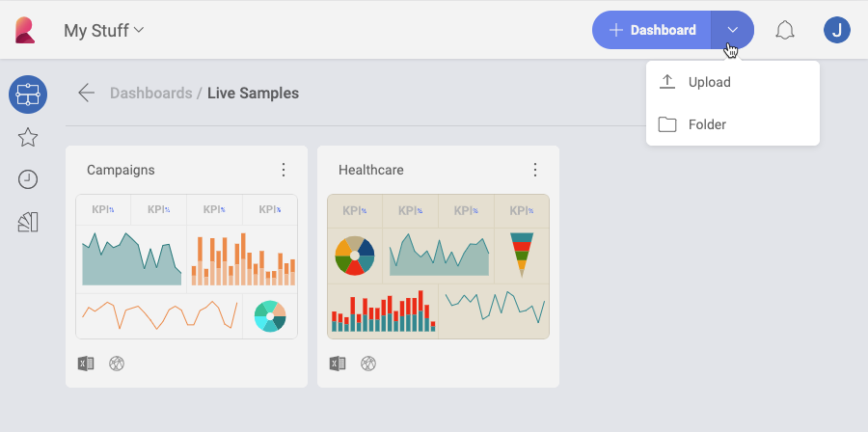
Task: Select Folder from the dropdown menu
Action: [707, 124]
